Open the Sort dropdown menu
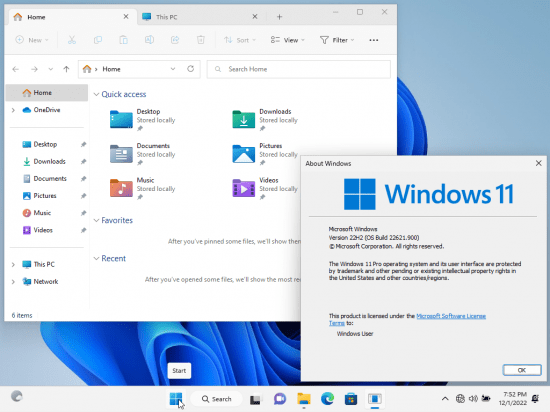The width and height of the screenshot is (550, 412). (240, 40)
